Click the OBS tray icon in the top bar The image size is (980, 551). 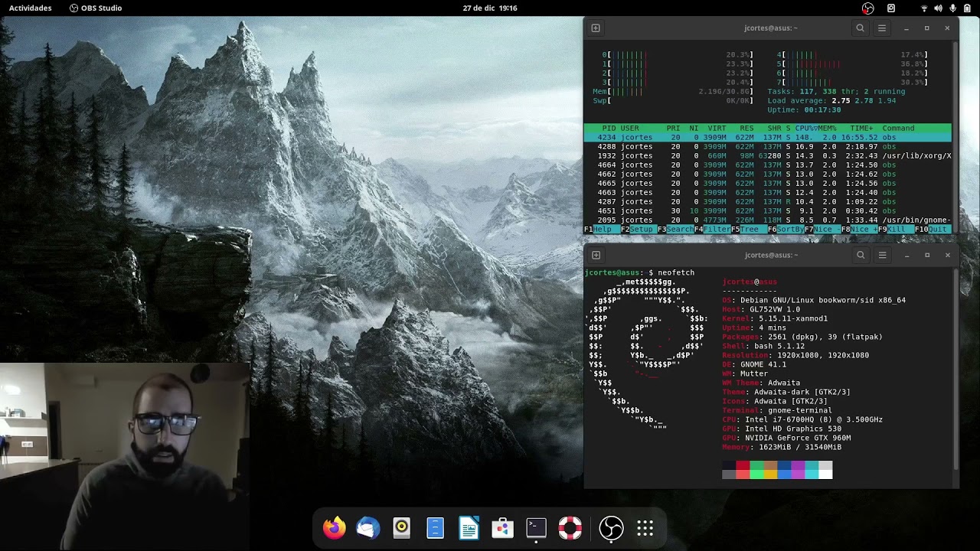point(867,8)
